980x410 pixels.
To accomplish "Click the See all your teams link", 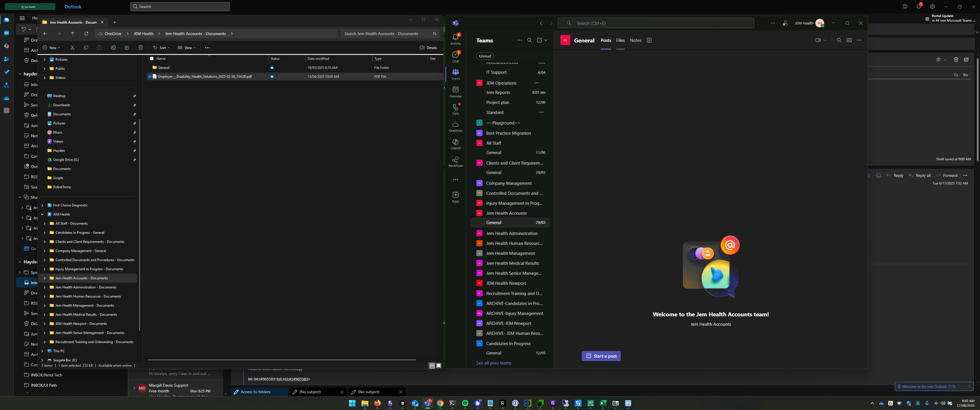I will [x=493, y=363].
